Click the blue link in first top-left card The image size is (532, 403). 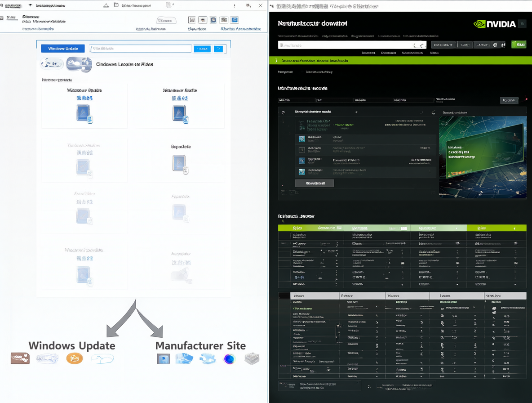(x=84, y=98)
